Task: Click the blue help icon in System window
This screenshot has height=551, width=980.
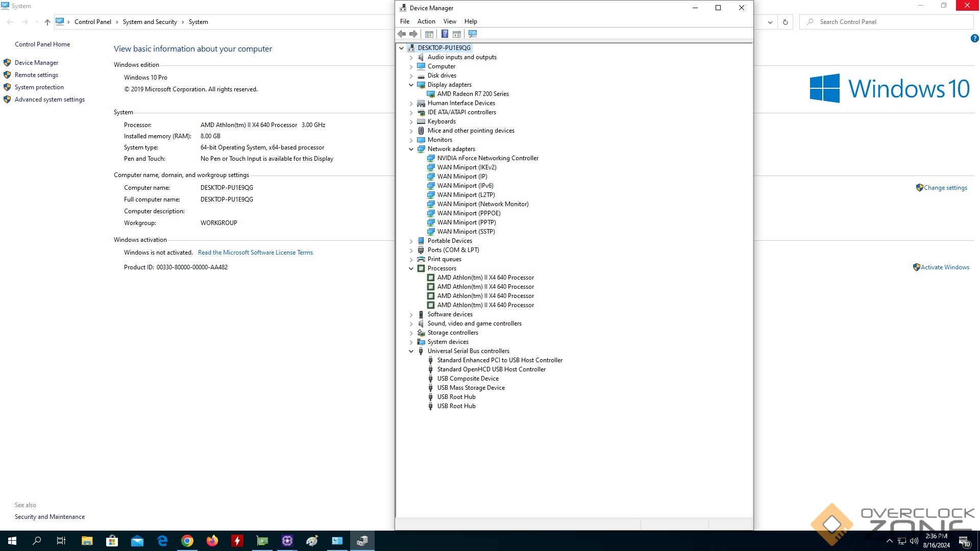Action: click(x=974, y=38)
